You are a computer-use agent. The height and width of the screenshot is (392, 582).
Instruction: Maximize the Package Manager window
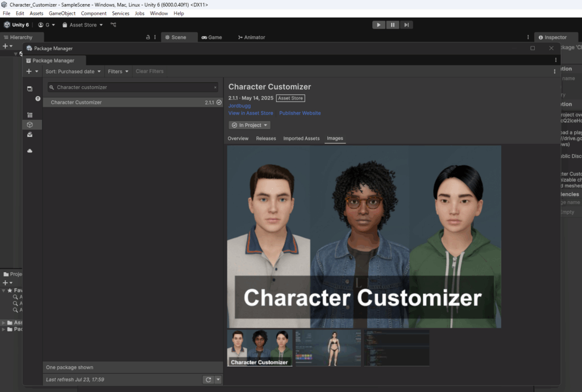[x=533, y=48]
